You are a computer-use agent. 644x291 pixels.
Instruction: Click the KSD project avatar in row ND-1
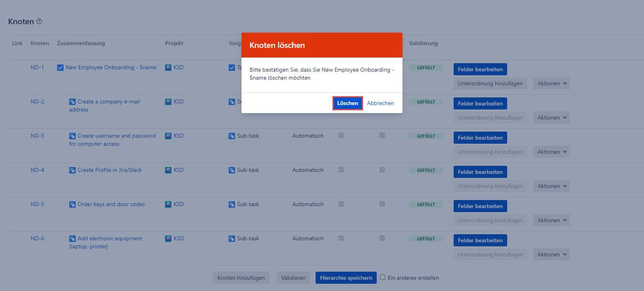[x=168, y=68]
